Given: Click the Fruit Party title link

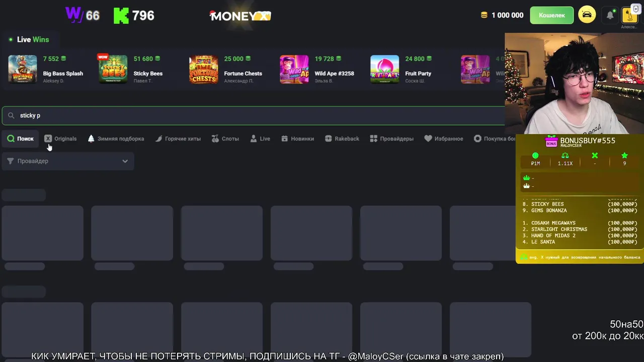Looking at the screenshot, I should 418,73.
